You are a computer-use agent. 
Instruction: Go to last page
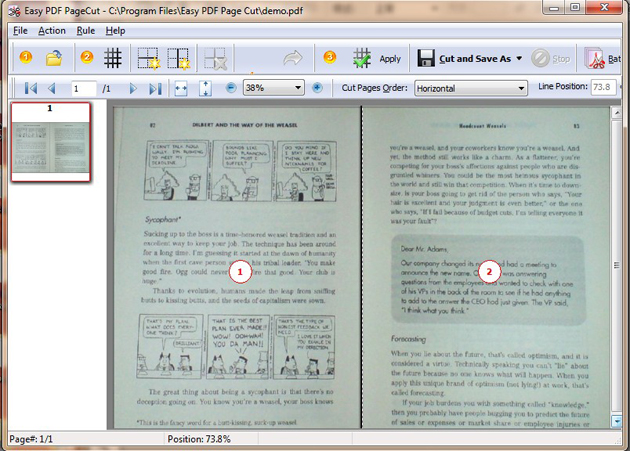click(155, 88)
